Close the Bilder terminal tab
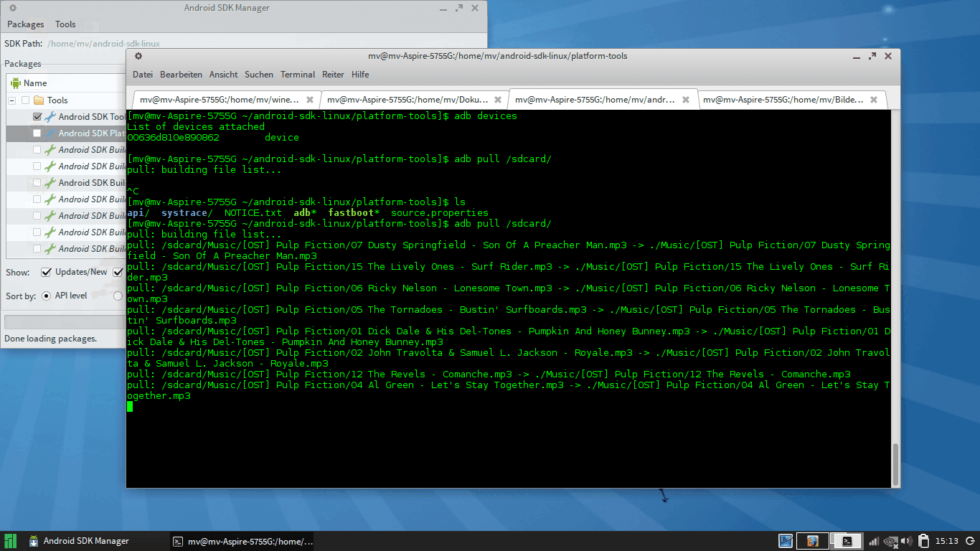Viewport: 980px width, 551px height. [874, 100]
